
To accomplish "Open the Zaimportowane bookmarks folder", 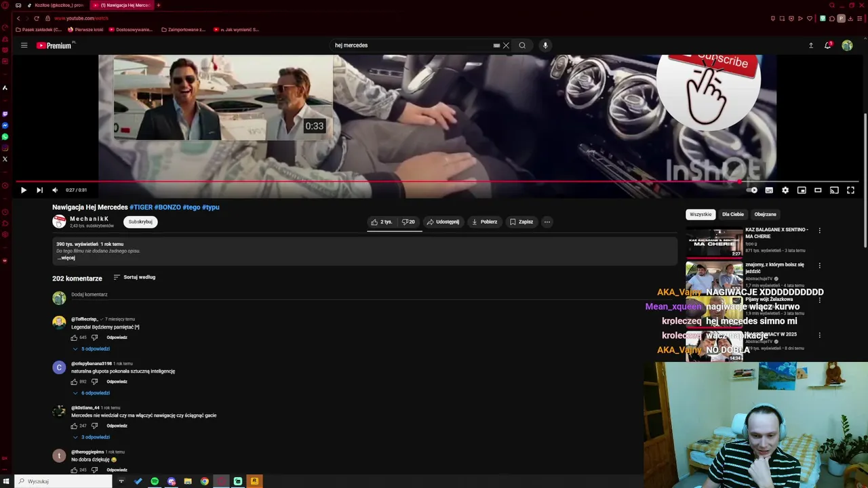I will (x=183, y=30).
